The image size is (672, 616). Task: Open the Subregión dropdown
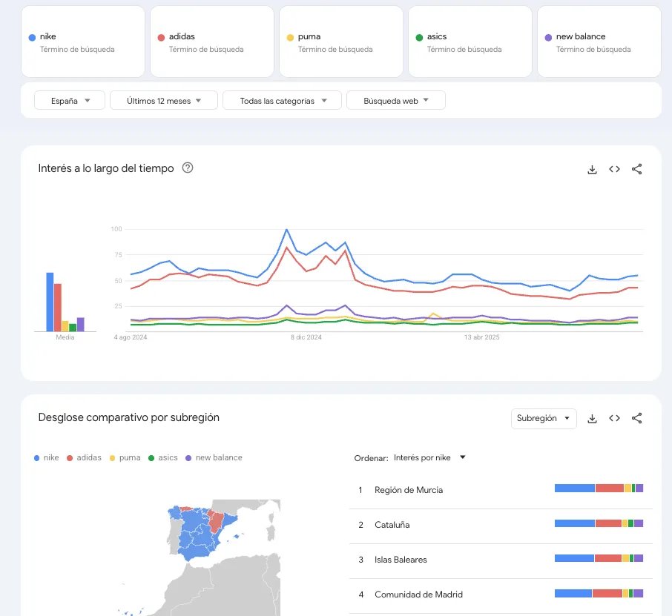point(544,419)
